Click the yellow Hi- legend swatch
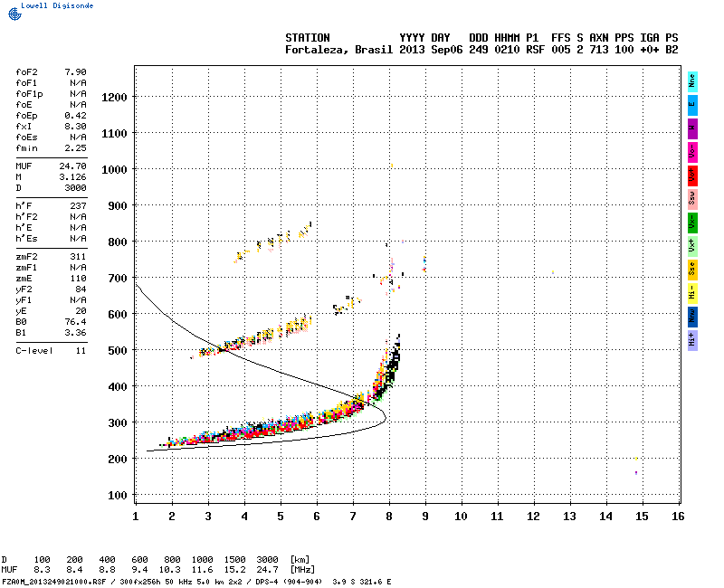 point(692,292)
